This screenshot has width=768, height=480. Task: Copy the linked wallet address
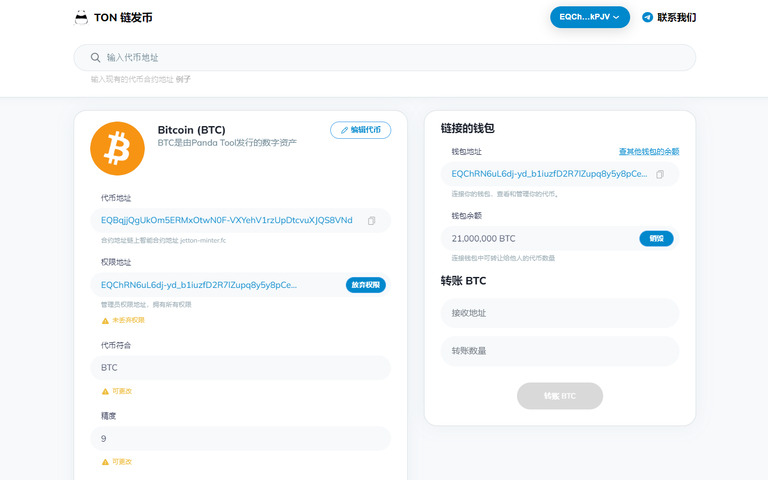tap(660, 174)
